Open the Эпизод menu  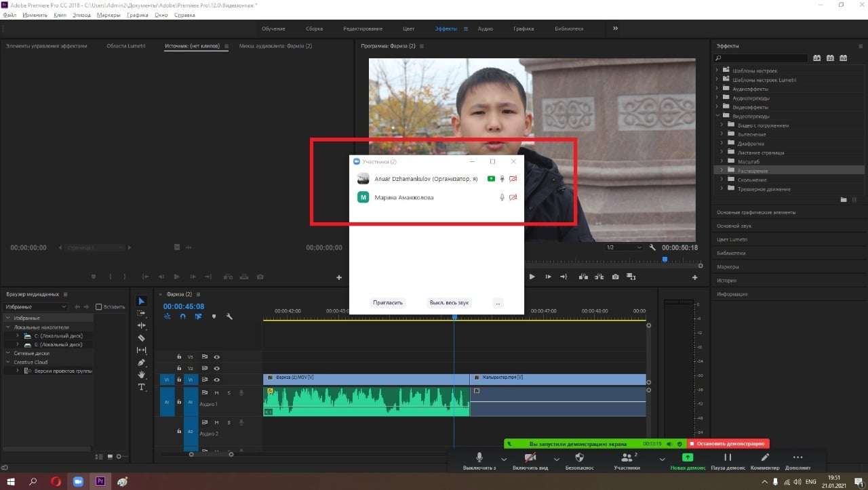[81, 15]
